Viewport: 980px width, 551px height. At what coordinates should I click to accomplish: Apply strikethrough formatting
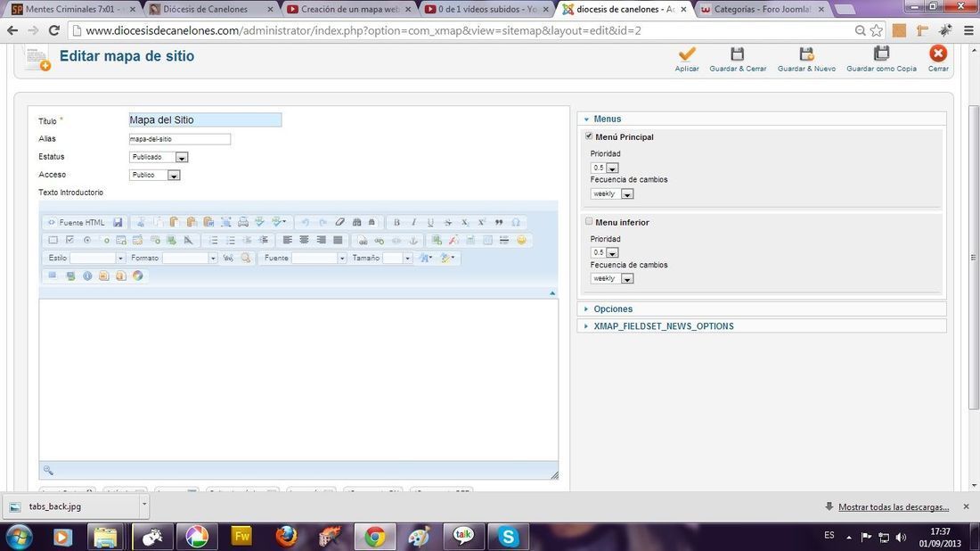[447, 223]
